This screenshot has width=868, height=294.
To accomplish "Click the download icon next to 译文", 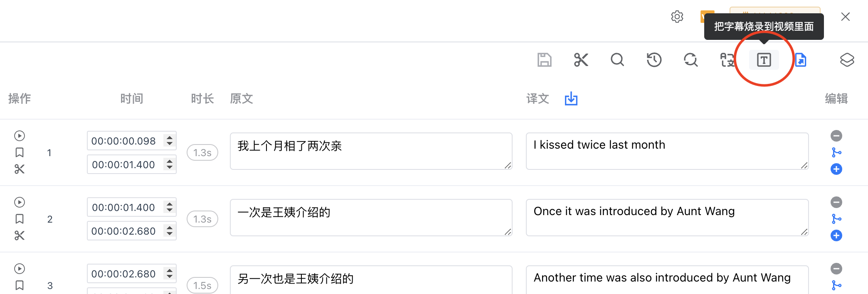I will tap(571, 99).
